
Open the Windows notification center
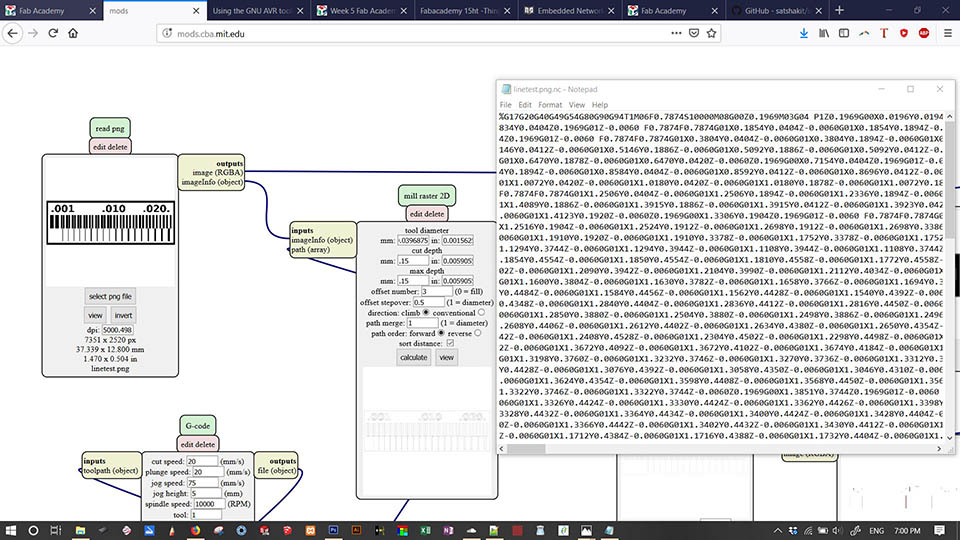939,530
